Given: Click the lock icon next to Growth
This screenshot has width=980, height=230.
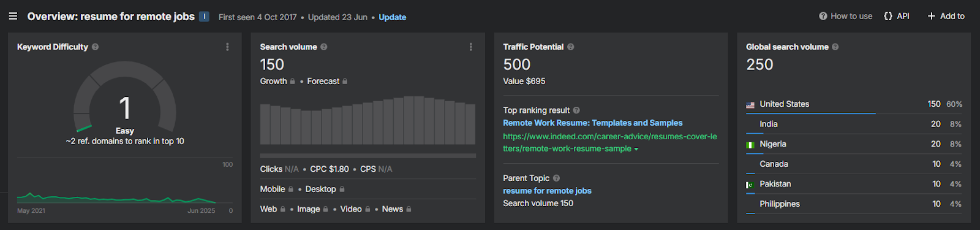Looking at the screenshot, I should point(292,81).
